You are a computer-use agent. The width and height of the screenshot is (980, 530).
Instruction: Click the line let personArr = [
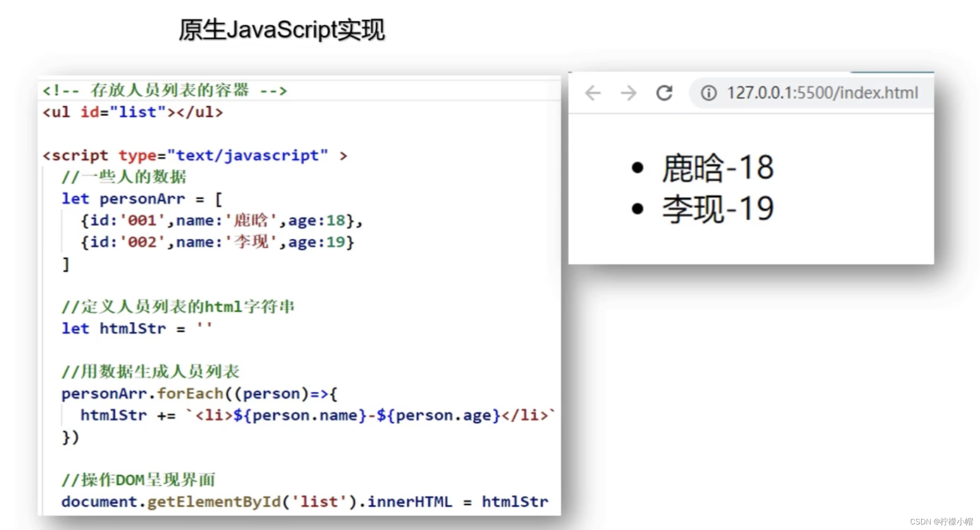click(142, 199)
